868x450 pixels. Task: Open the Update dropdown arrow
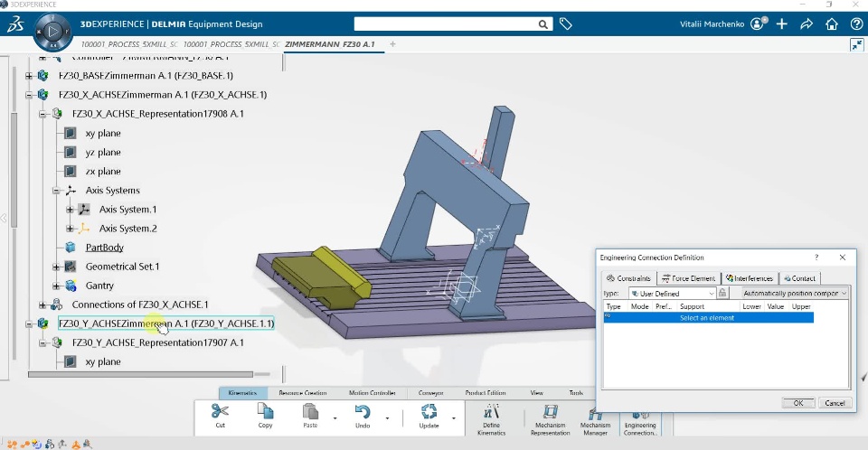[x=453, y=417]
